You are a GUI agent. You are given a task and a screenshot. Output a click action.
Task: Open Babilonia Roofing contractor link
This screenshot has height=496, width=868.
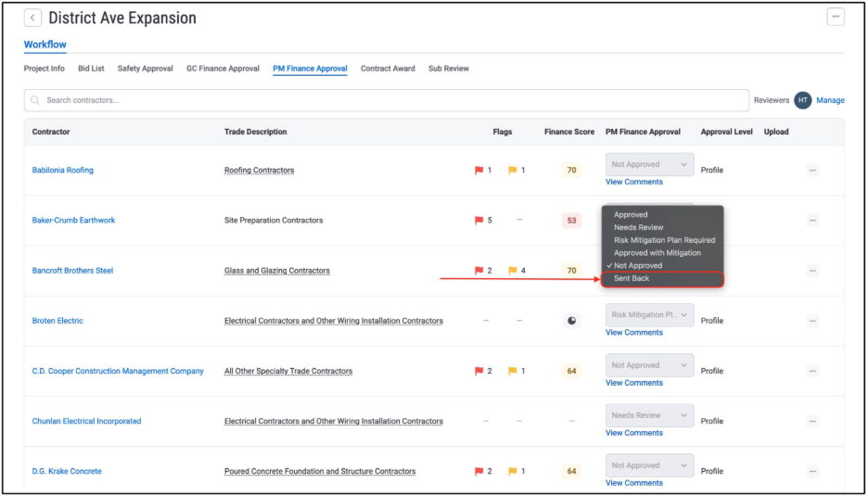(x=62, y=171)
